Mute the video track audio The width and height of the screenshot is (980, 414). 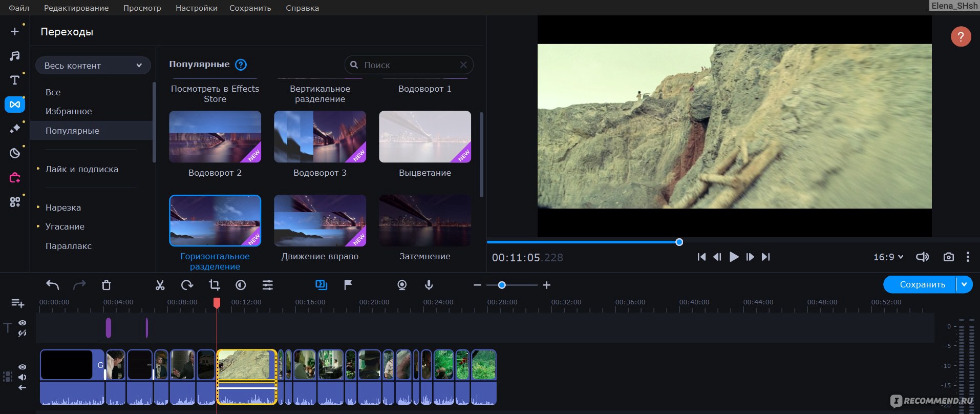(x=23, y=377)
